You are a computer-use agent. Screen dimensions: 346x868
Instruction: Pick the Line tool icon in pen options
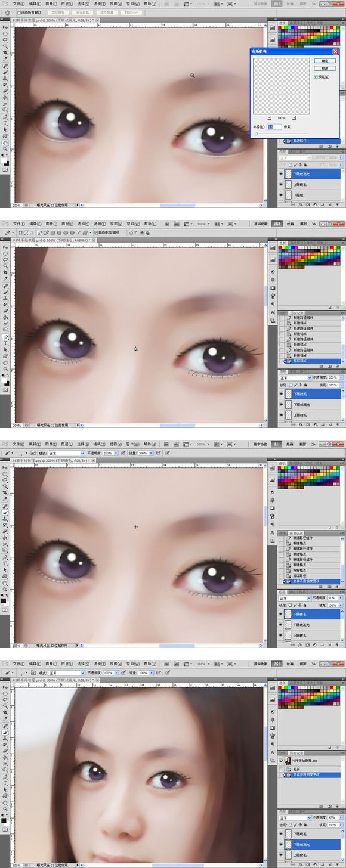click(x=79, y=232)
